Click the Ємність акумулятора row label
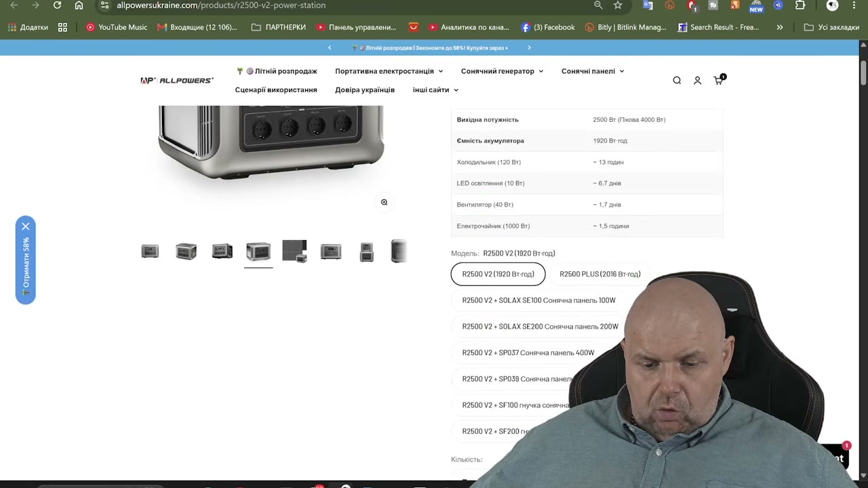Screen dimensions: 868x488 point(490,141)
